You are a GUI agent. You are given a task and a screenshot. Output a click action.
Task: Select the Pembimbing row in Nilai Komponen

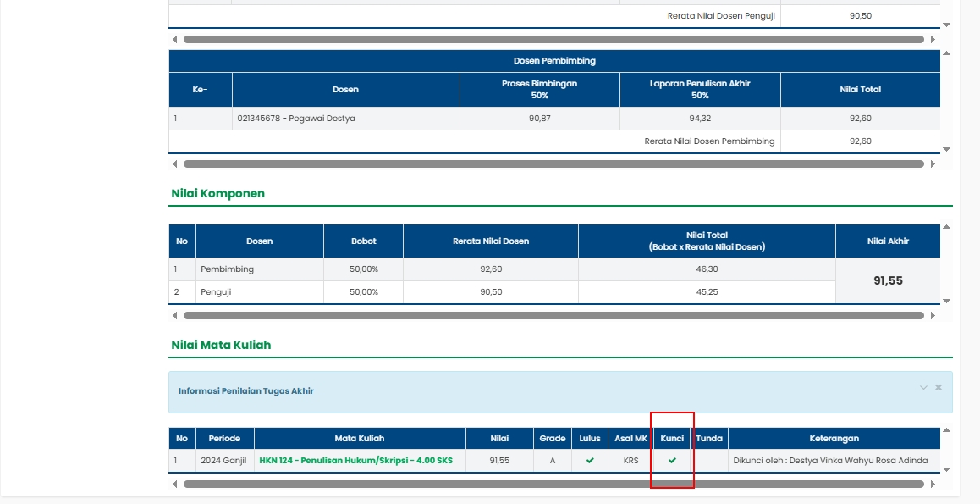(x=227, y=269)
